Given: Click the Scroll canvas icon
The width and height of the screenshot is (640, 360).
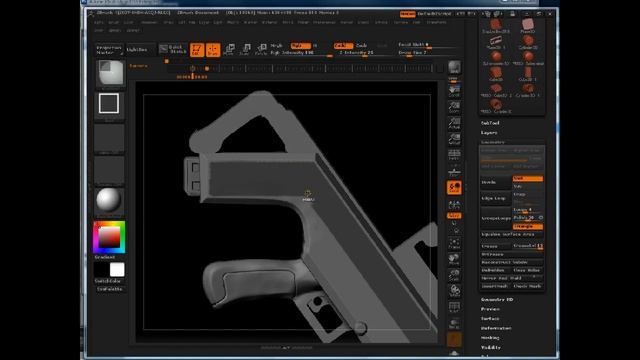Looking at the screenshot, I should click(454, 91).
